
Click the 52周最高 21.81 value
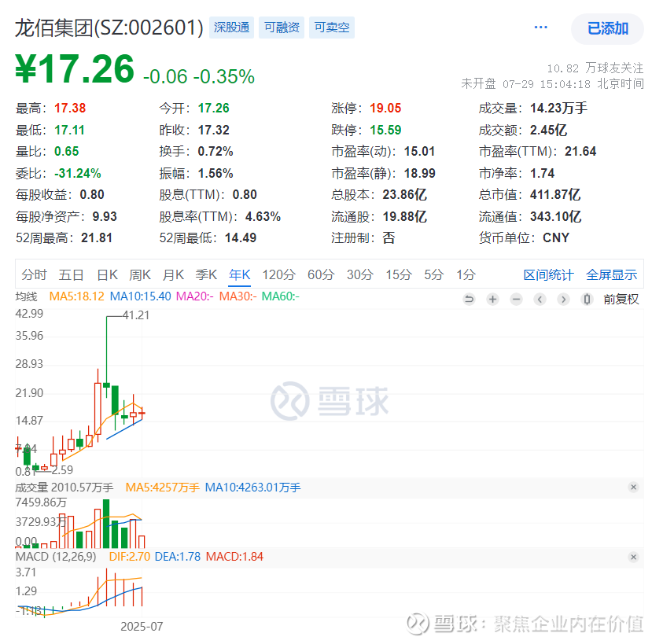click(x=97, y=238)
